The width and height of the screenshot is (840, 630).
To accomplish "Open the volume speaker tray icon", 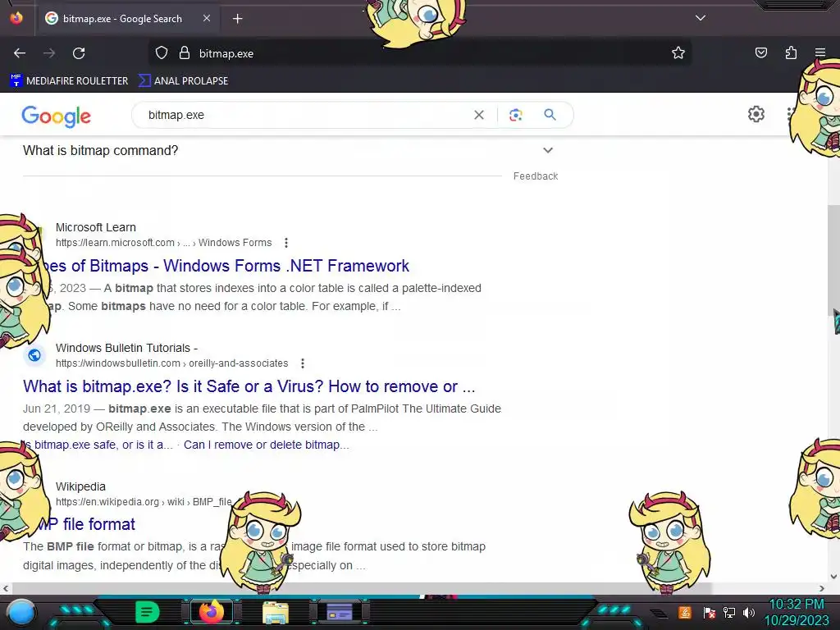I will (749, 612).
